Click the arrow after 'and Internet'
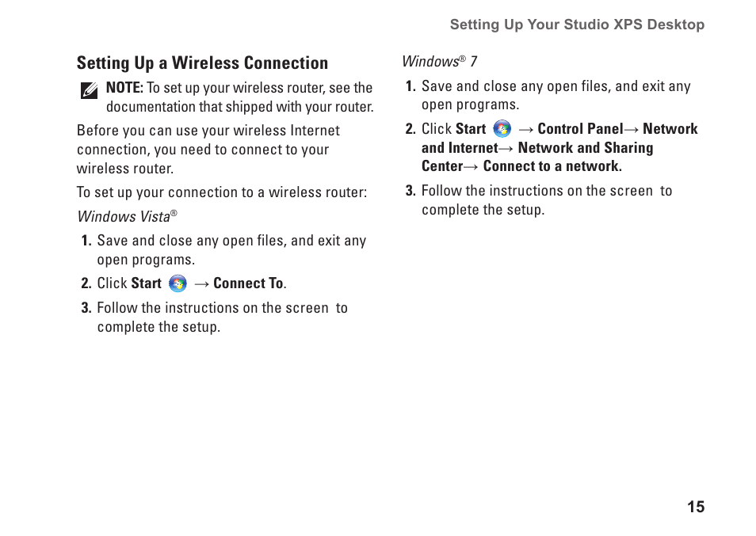This screenshot has width=756, height=536. pos(506,148)
